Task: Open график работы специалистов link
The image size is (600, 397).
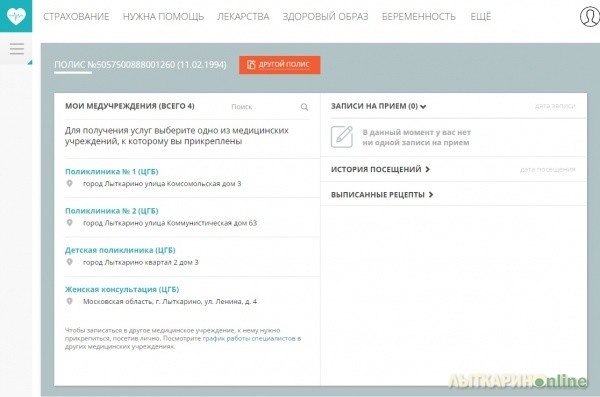Action: tap(249, 338)
